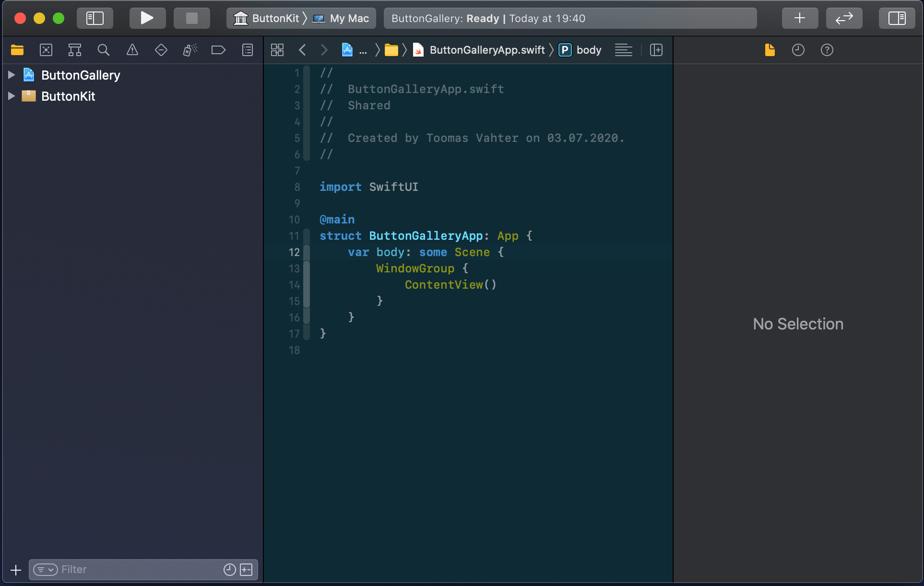Open the Source Control navigator icon
This screenshot has height=586, width=924.
pyautogui.click(x=46, y=50)
